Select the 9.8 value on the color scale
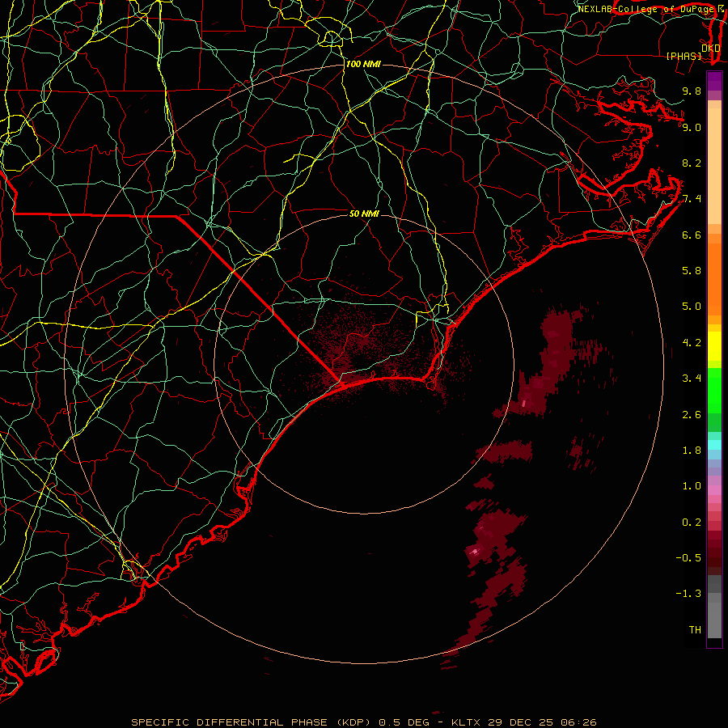 [692, 91]
